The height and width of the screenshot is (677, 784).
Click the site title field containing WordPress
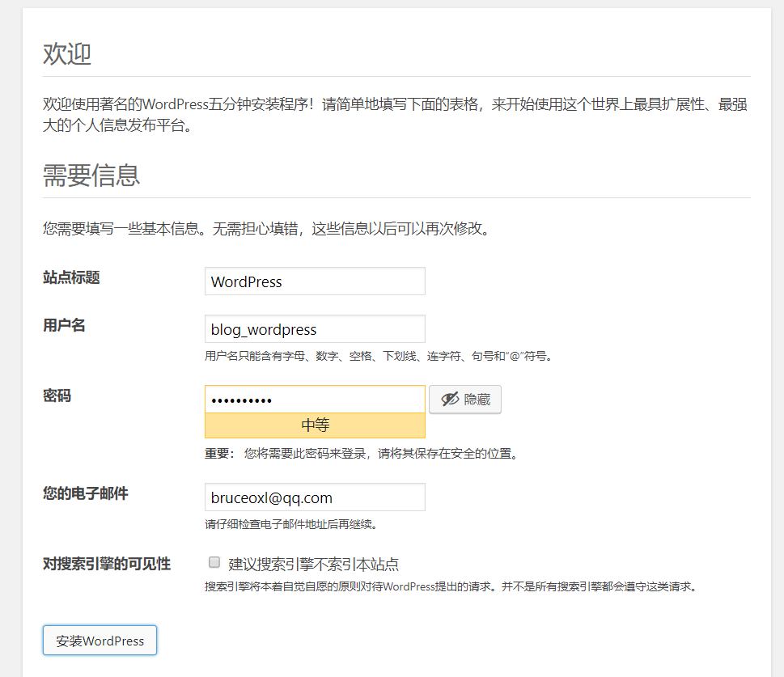(x=315, y=281)
